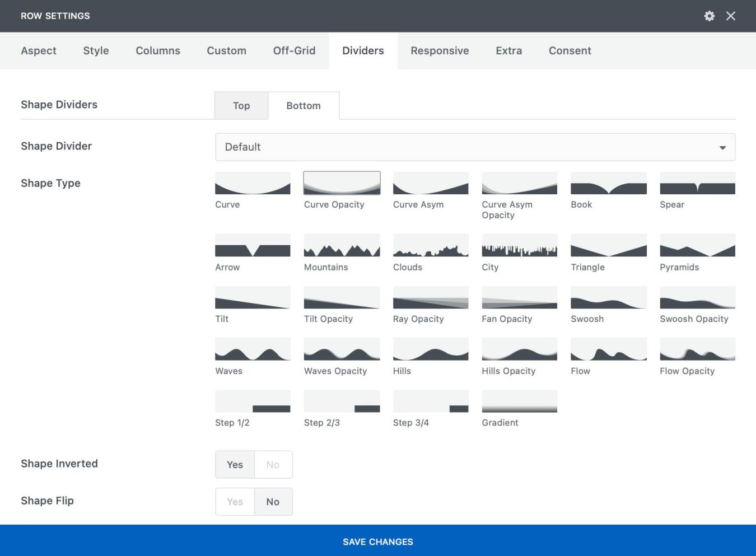756x556 pixels.
Task: Switch to Top shape divider tab
Action: click(x=241, y=106)
